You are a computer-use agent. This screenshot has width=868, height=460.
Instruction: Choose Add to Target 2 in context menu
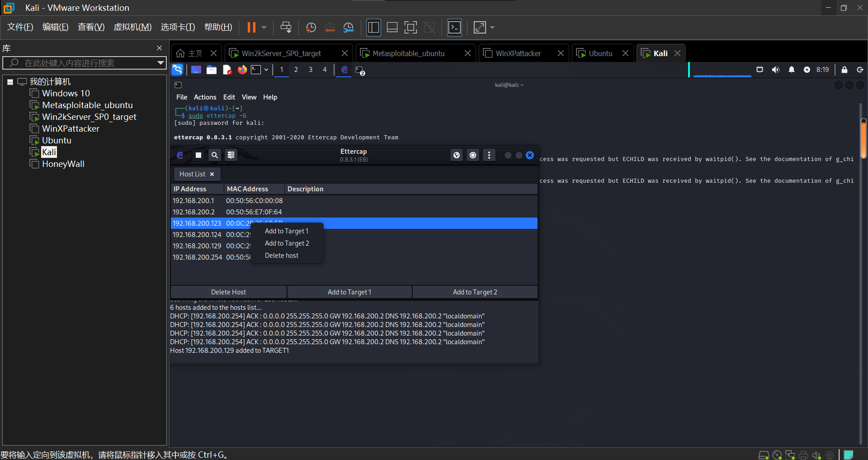[x=287, y=243]
